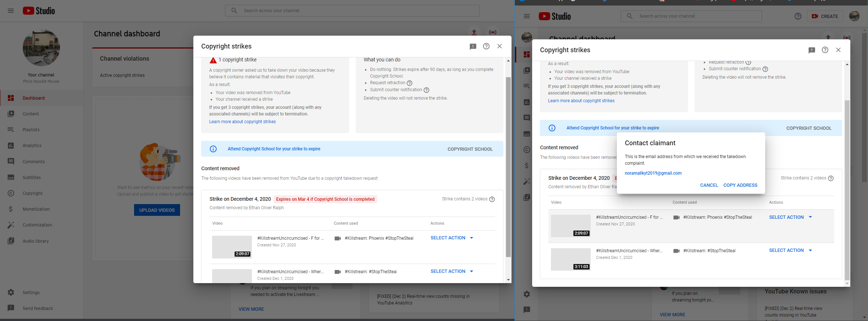Viewport: 868px width, 321px height.
Task: Open help icon in right Copyright strikes dialog
Action: (x=825, y=50)
